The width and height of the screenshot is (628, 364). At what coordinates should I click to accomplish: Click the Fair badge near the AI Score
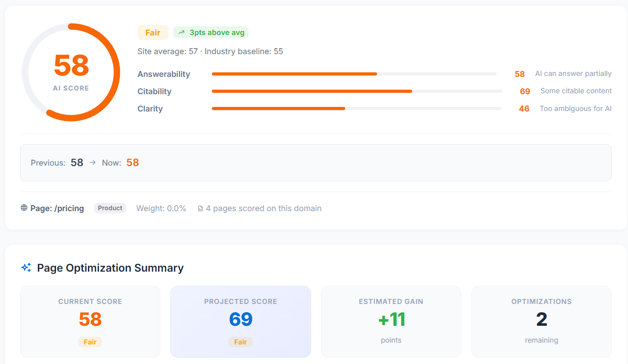(153, 32)
